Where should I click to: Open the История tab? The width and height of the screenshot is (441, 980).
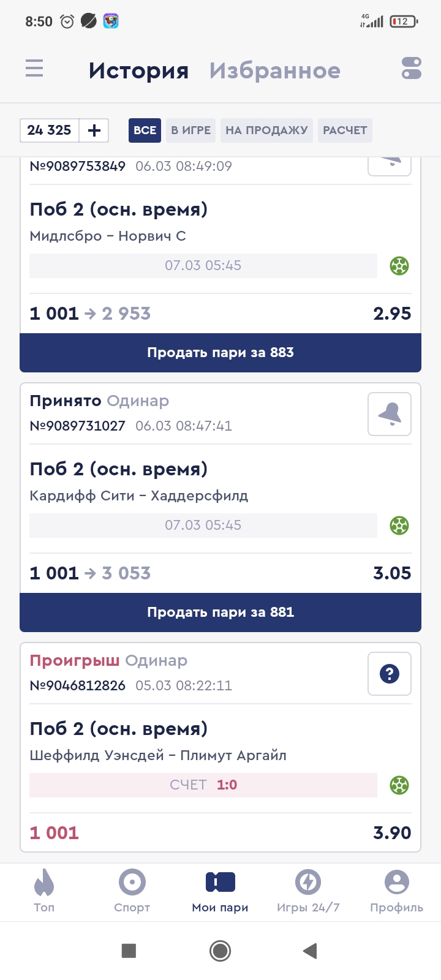coord(138,71)
